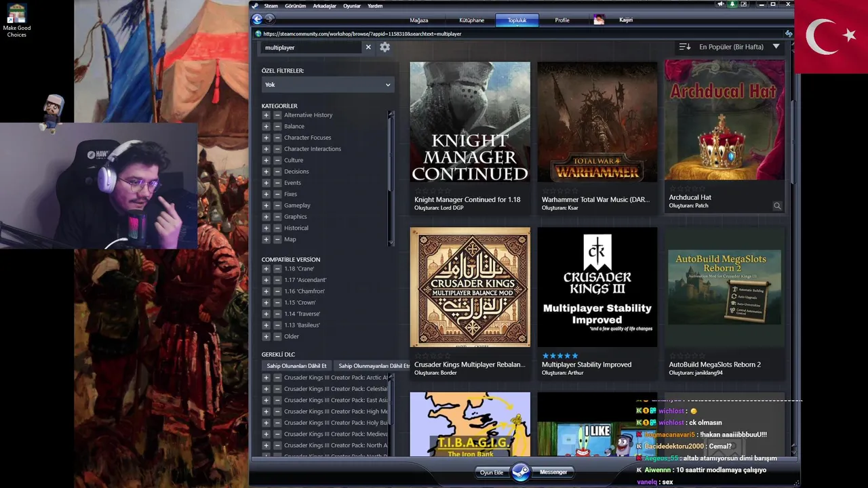The height and width of the screenshot is (488, 868).
Task: Click the Kaijiri profile avatar
Action: 599,20
